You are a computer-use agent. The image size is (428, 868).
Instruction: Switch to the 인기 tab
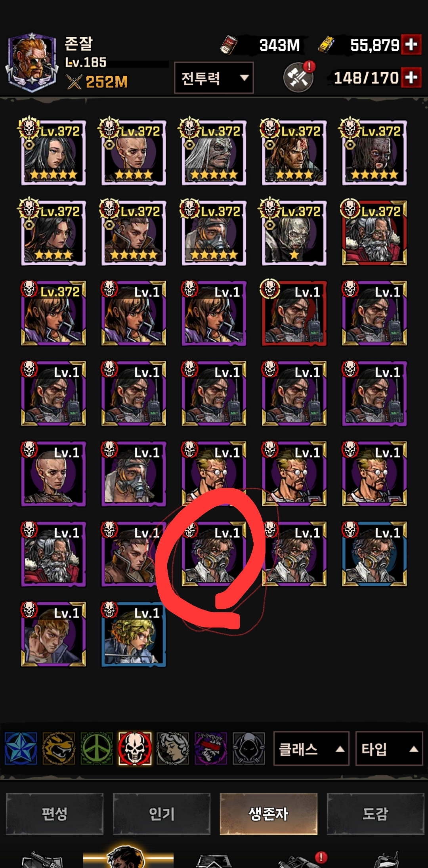point(162,814)
